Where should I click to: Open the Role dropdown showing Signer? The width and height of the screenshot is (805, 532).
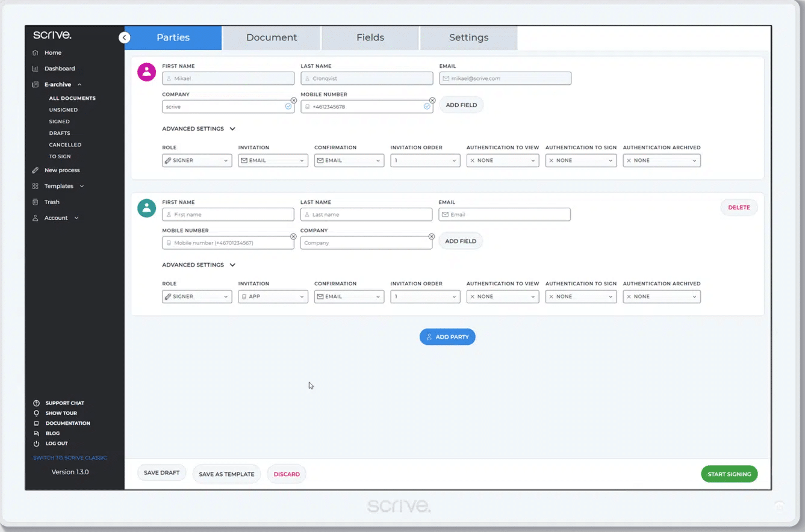(197, 160)
